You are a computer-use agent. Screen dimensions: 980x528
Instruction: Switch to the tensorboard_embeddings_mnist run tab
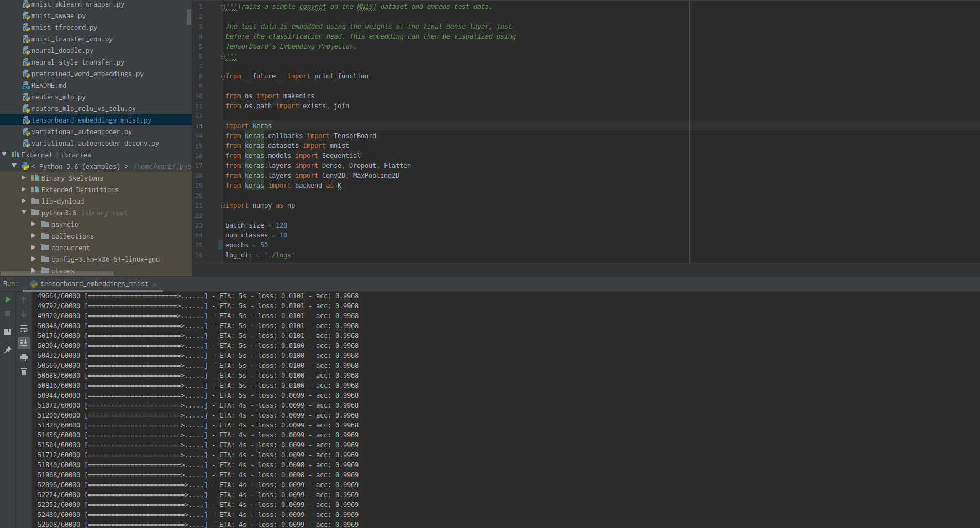[x=94, y=283]
